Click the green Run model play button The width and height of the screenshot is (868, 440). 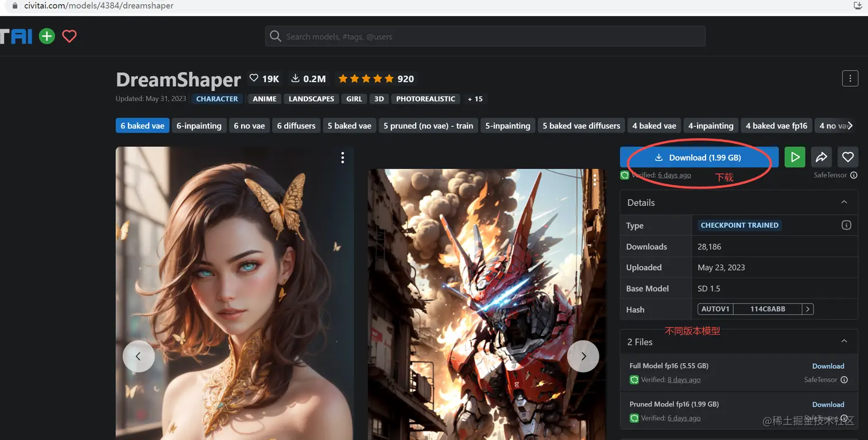coord(795,157)
